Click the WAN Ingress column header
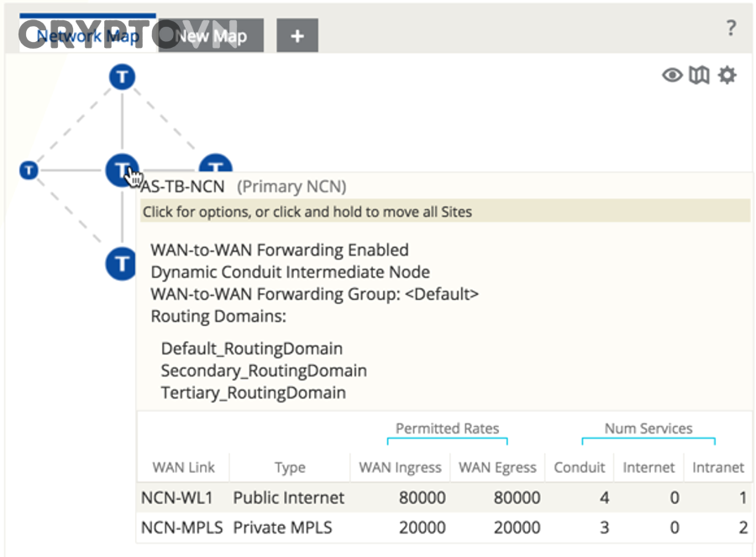756x557 pixels. tap(400, 468)
